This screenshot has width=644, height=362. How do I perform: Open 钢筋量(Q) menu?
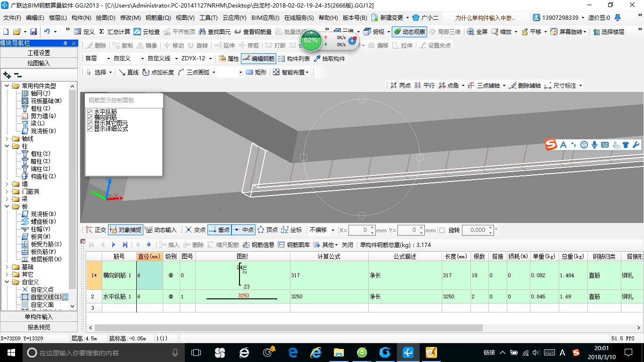click(158, 18)
